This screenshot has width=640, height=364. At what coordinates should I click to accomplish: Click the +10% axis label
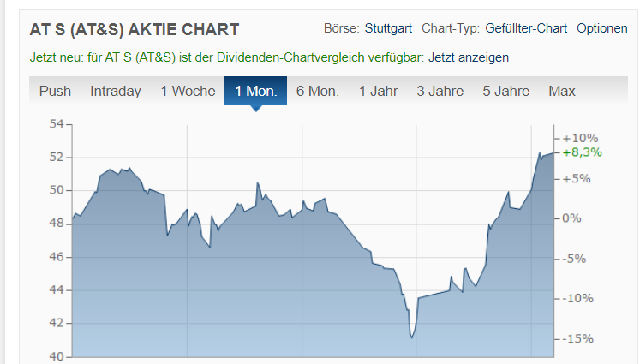coord(579,138)
